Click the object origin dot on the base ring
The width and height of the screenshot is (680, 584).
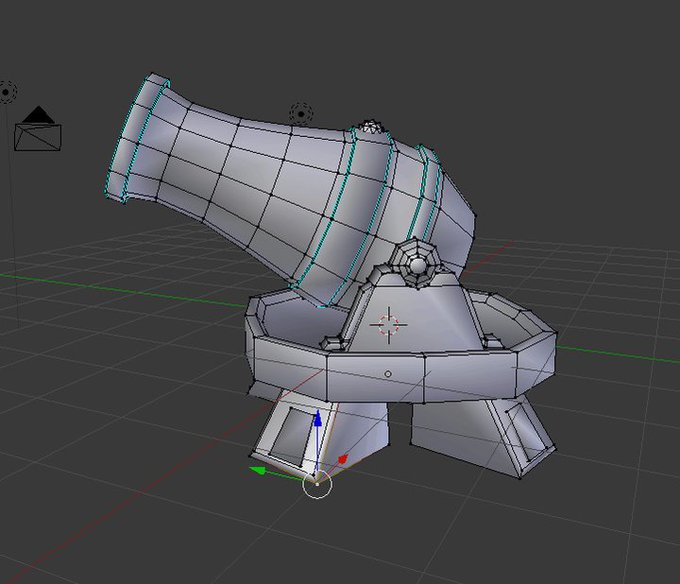pos(388,374)
